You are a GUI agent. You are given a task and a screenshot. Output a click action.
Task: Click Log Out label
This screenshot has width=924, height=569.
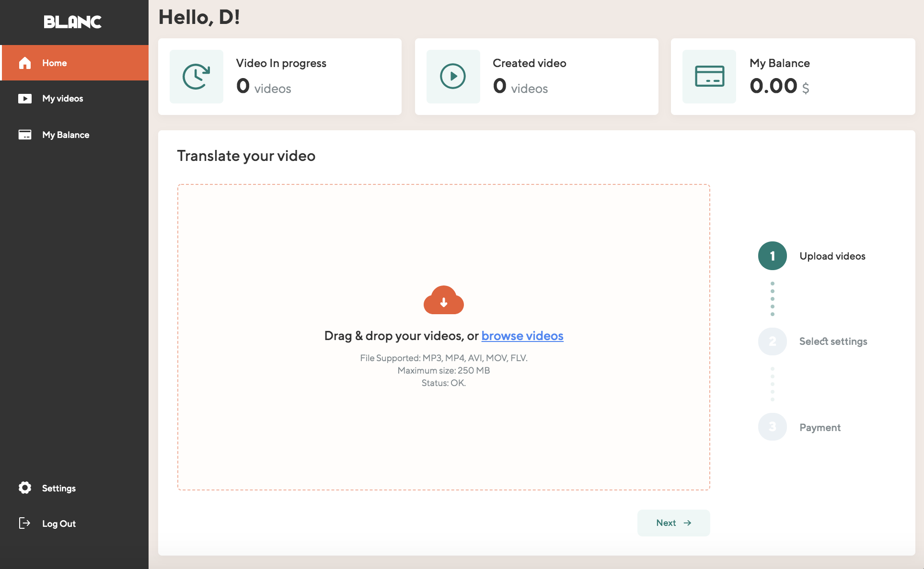59,523
